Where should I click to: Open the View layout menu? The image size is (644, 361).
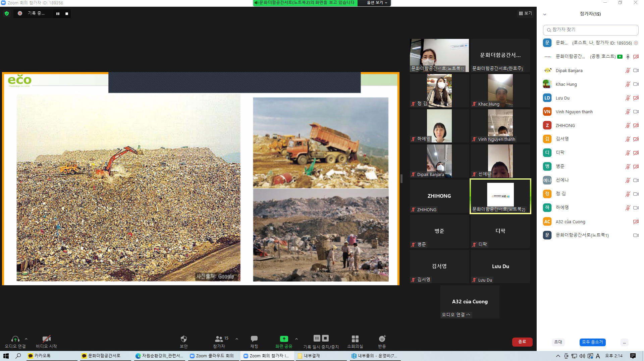point(525,13)
